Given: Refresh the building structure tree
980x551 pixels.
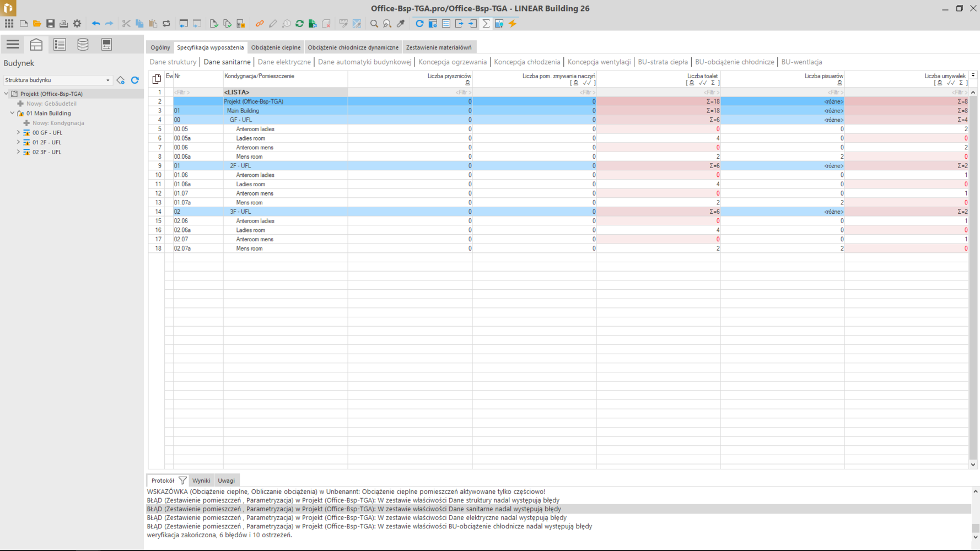Looking at the screenshot, I should (x=135, y=80).
